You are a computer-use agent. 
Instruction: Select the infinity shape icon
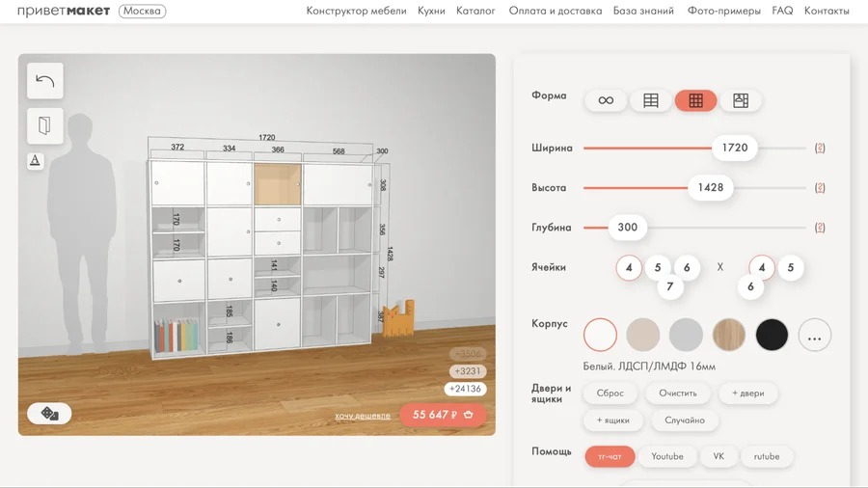pos(606,100)
